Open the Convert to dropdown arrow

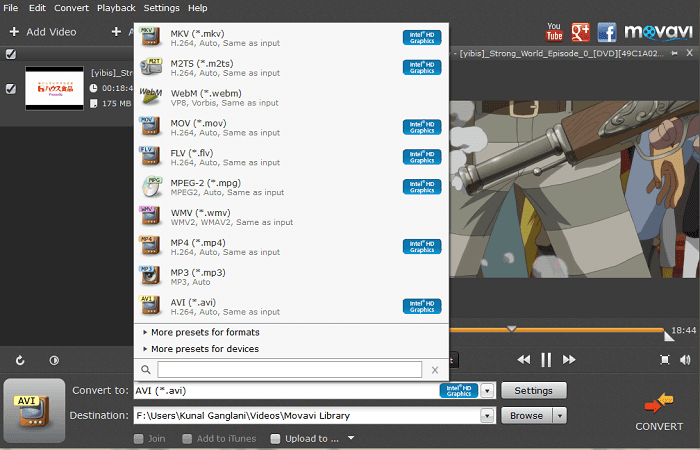(x=488, y=391)
